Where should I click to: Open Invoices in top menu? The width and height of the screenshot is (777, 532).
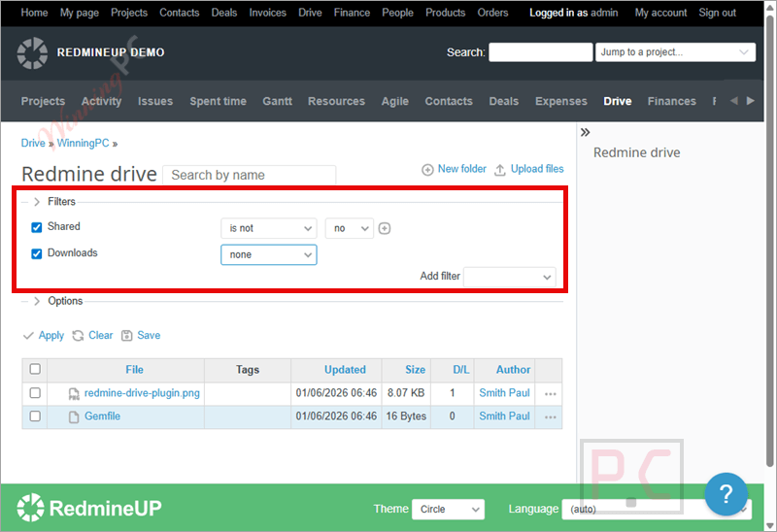coord(268,13)
